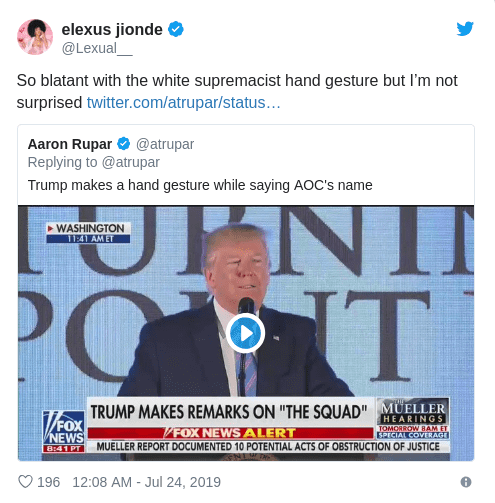Click @atrupar in Replying to line
495x503 pixels.
[131, 163]
